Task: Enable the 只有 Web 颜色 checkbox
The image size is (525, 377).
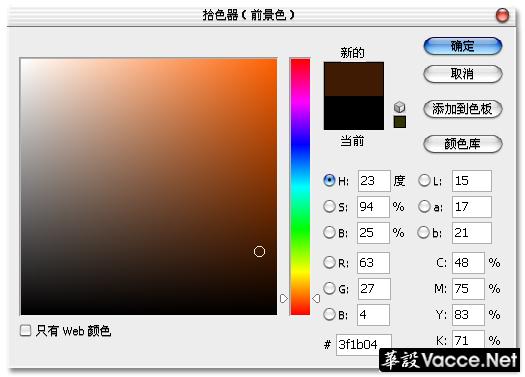Action: tap(25, 330)
